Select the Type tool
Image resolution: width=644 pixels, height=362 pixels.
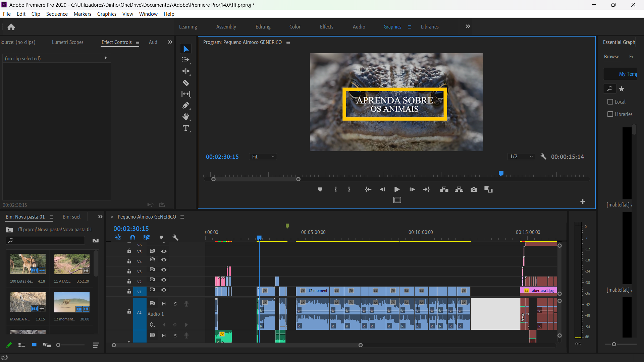tap(186, 128)
